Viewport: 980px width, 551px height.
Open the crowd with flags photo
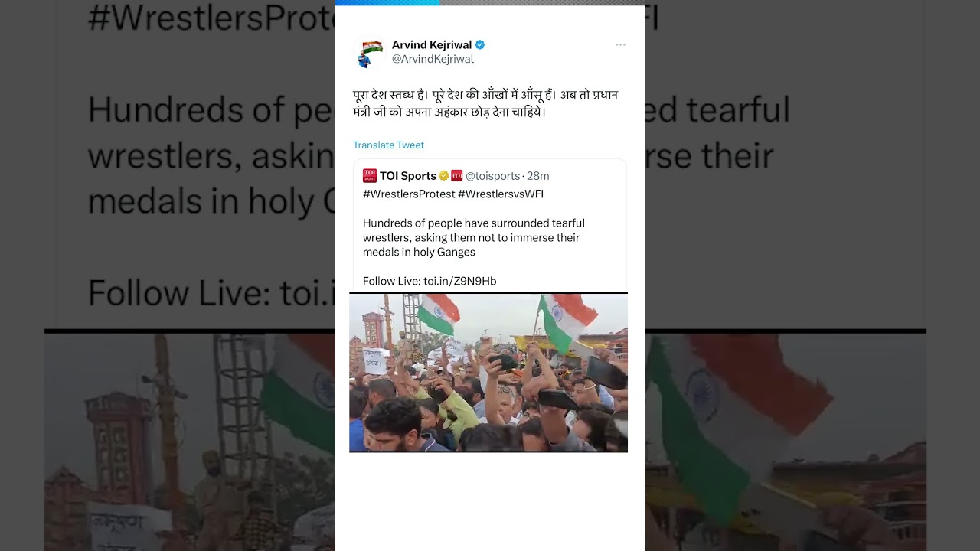[x=488, y=373]
